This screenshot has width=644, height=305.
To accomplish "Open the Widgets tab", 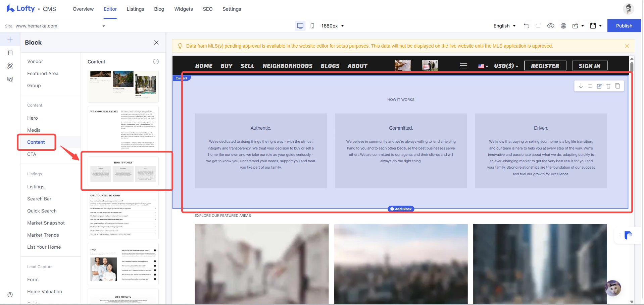I will pos(184,9).
